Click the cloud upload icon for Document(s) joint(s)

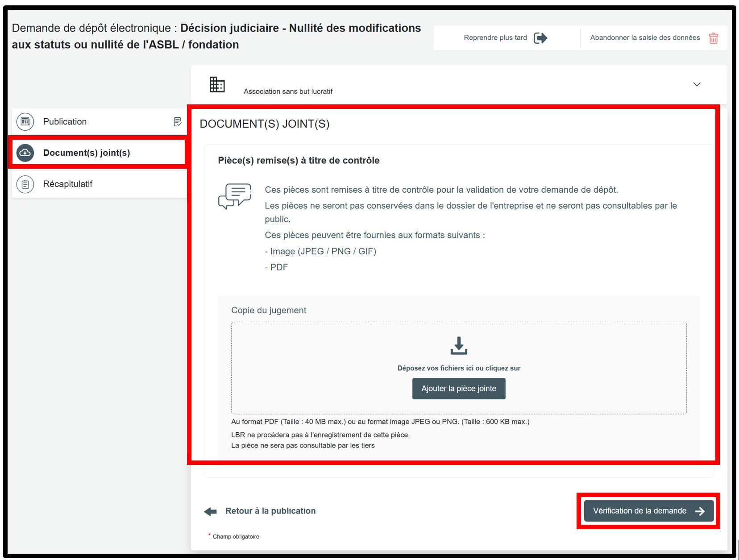coord(25,153)
